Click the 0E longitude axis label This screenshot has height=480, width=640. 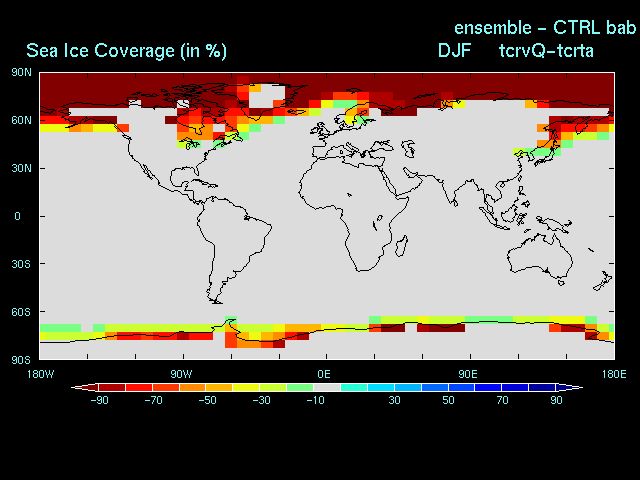324,374
